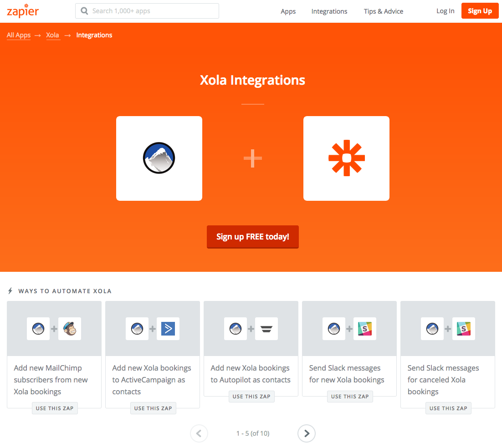Screen dimensions: 502x448
Task: Click Slack icon in canceled bookings card
Action: (464, 329)
